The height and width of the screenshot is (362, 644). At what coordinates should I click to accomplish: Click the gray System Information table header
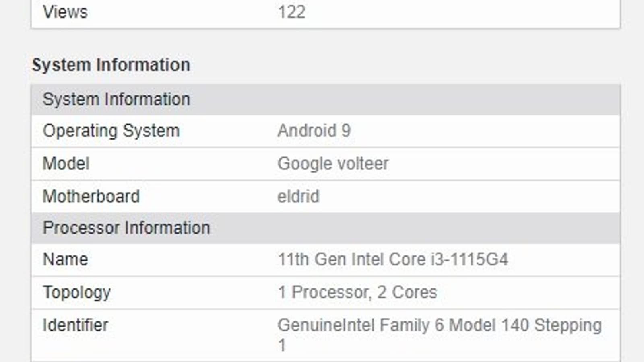tap(116, 99)
